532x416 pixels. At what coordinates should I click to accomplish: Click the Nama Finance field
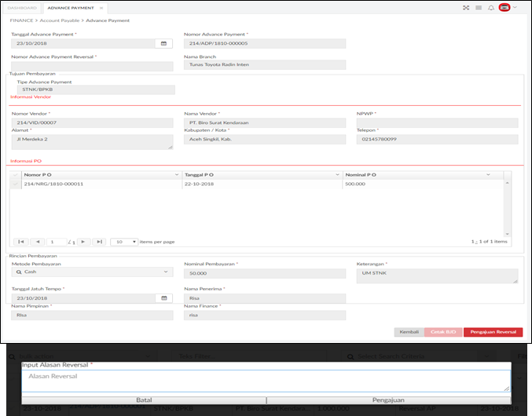pos(265,315)
